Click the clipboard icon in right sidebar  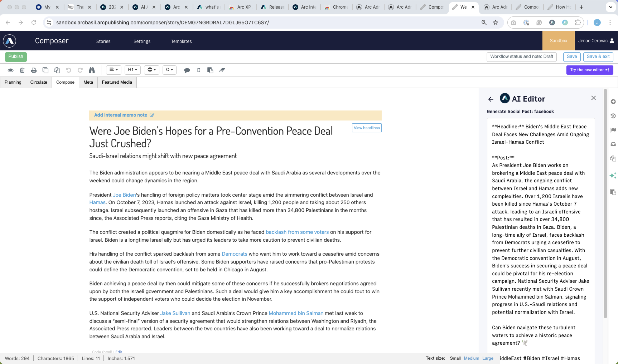click(613, 192)
